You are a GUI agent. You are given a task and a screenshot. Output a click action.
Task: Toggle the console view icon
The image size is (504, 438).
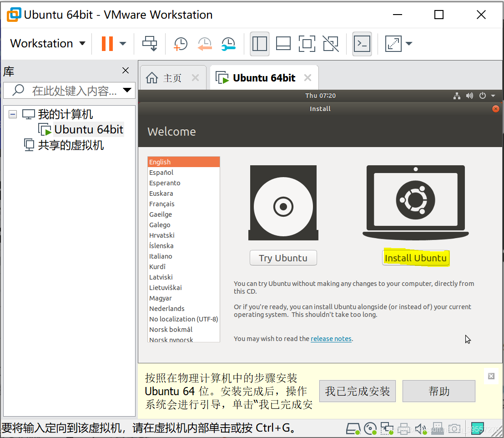tap(362, 43)
